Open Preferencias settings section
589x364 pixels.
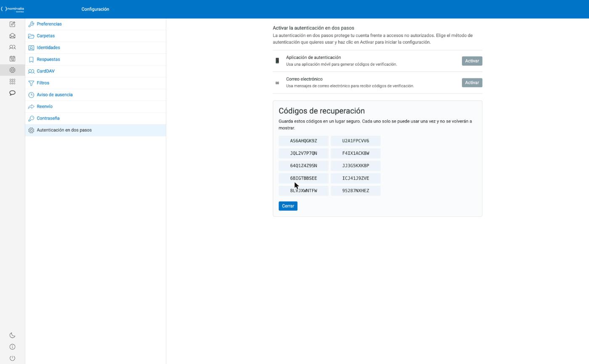coord(96,24)
